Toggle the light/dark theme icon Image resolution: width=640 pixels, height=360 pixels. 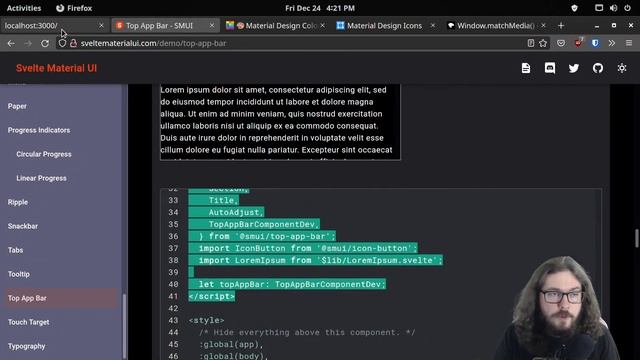[x=622, y=68]
